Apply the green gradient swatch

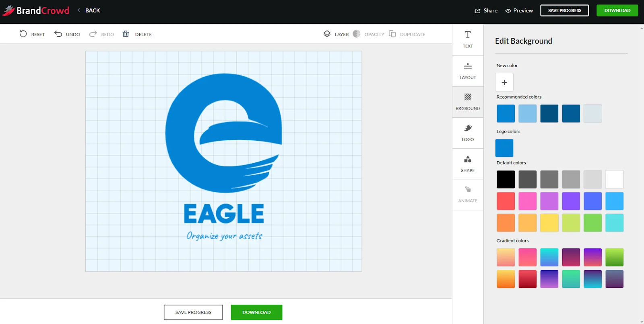[614, 257]
